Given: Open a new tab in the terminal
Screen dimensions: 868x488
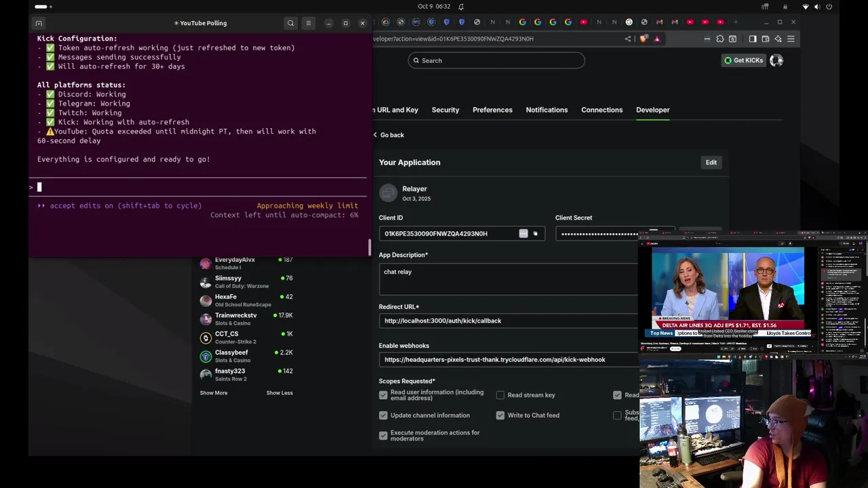Looking at the screenshot, I should [39, 23].
